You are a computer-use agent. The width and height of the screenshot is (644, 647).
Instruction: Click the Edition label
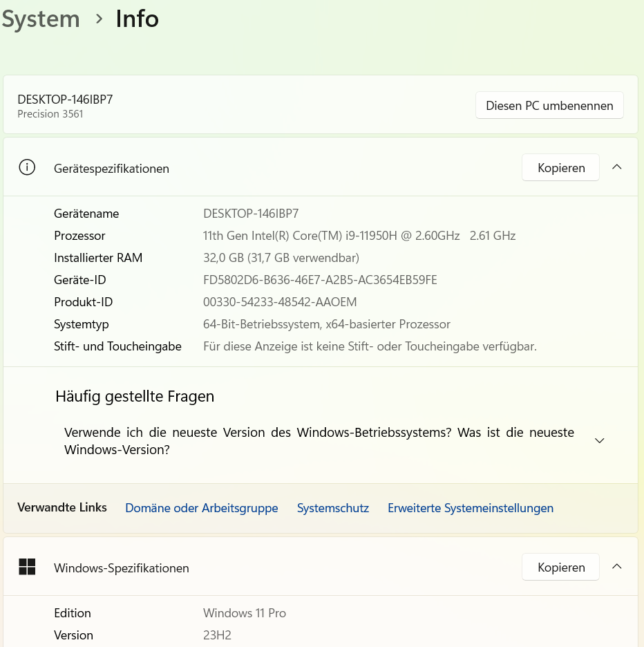click(72, 613)
